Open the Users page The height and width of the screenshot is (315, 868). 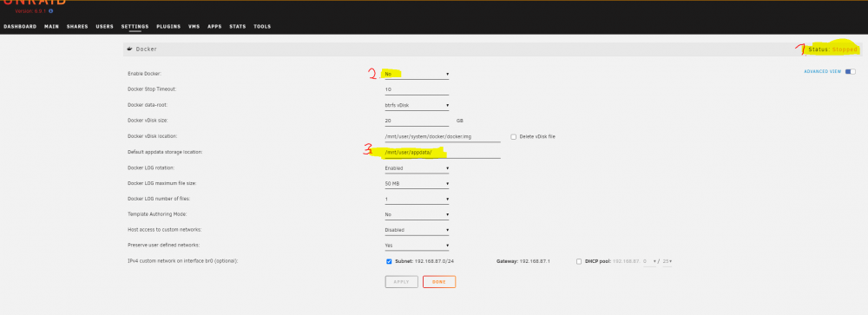pyautogui.click(x=105, y=27)
